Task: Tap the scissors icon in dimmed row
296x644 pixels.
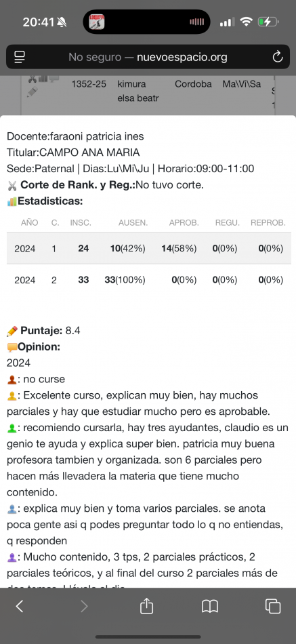Action: (32, 78)
